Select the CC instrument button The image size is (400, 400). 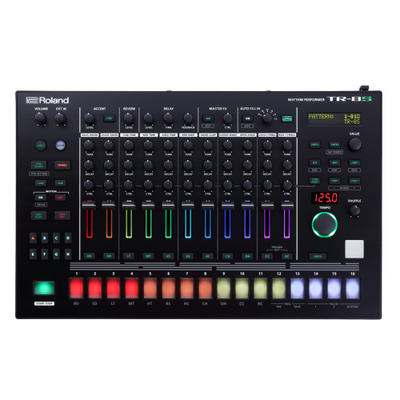(x=267, y=256)
